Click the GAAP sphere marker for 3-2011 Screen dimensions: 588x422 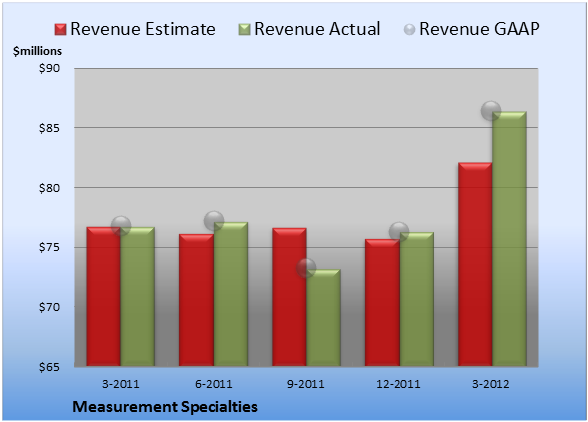pyautogui.click(x=121, y=226)
